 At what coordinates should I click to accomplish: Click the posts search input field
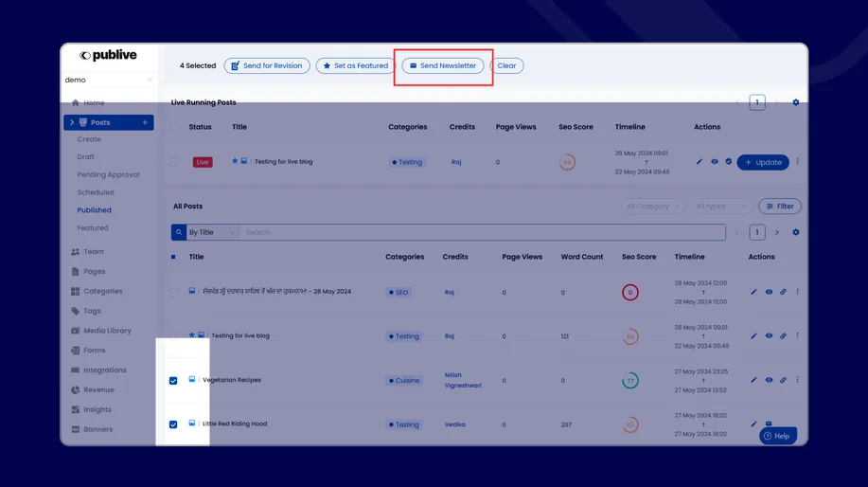click(x=483, y=232)
